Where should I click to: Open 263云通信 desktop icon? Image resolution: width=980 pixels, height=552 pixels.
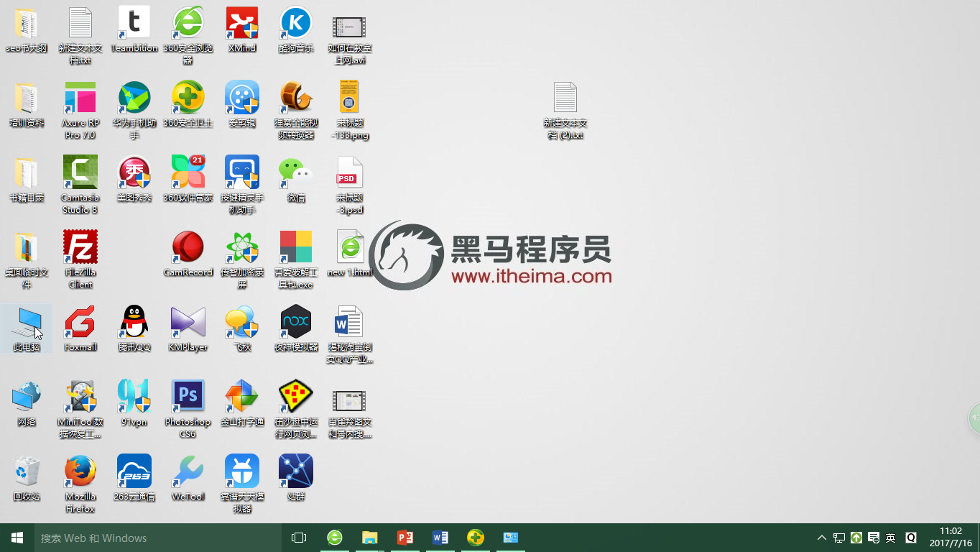pyautogui.click(x=134, y=478)
